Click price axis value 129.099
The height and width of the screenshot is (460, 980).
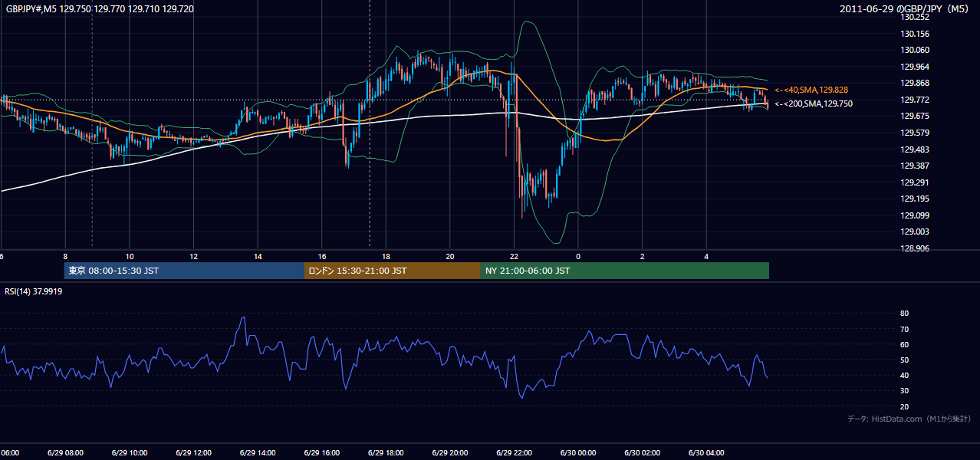pos(916,215)
